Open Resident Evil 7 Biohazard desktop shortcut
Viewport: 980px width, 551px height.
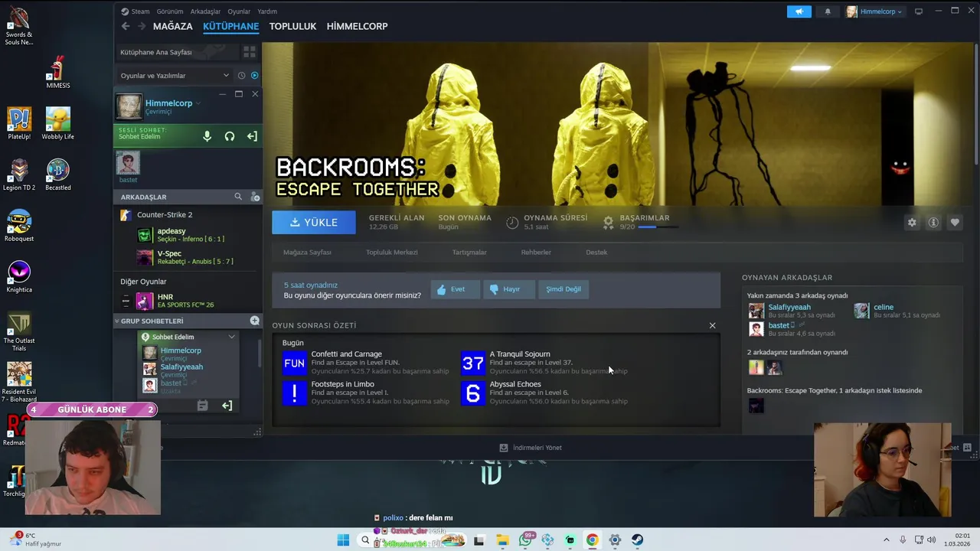point(19,383)
